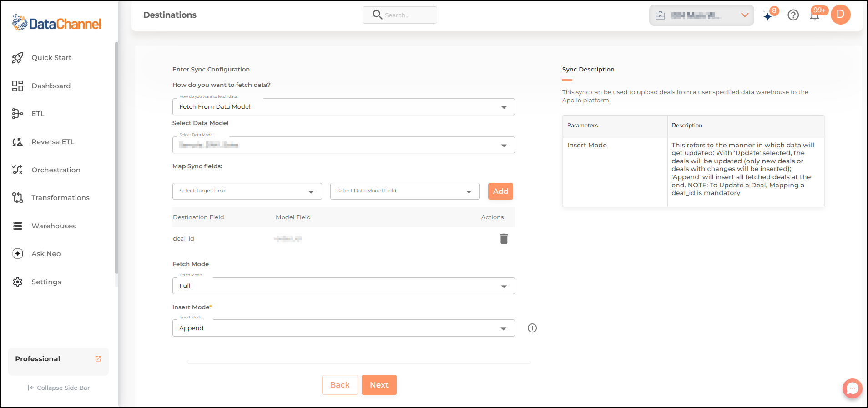Open the Transformations section
The height and width of the screenshot is (408, 868).
(61, 198)
